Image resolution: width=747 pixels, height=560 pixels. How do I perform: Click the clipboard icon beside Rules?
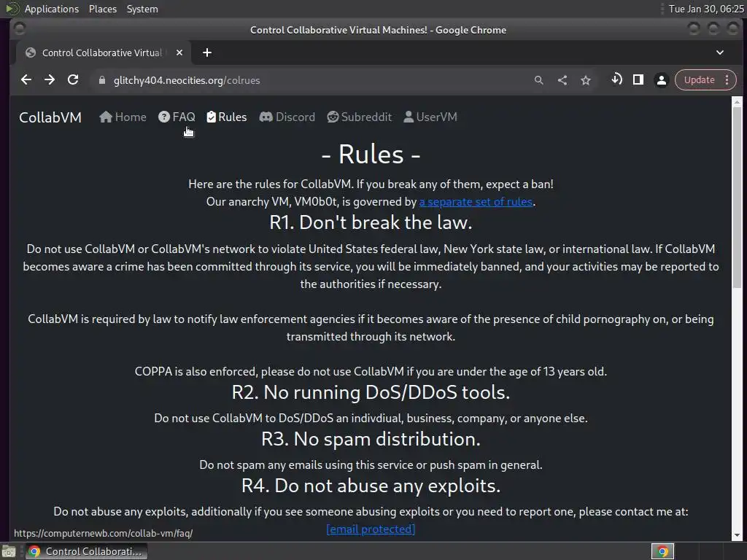(x=211, y=117)
